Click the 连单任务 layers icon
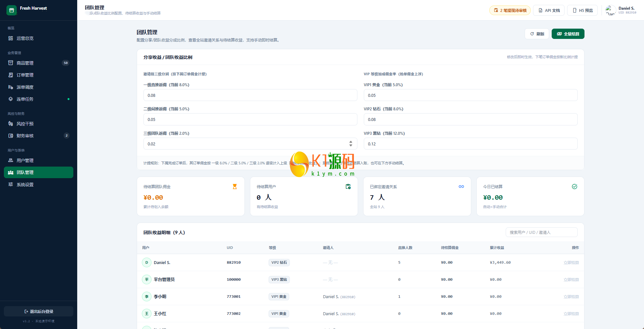Screen dimensions: 644x329 click(x=11, y=99)
